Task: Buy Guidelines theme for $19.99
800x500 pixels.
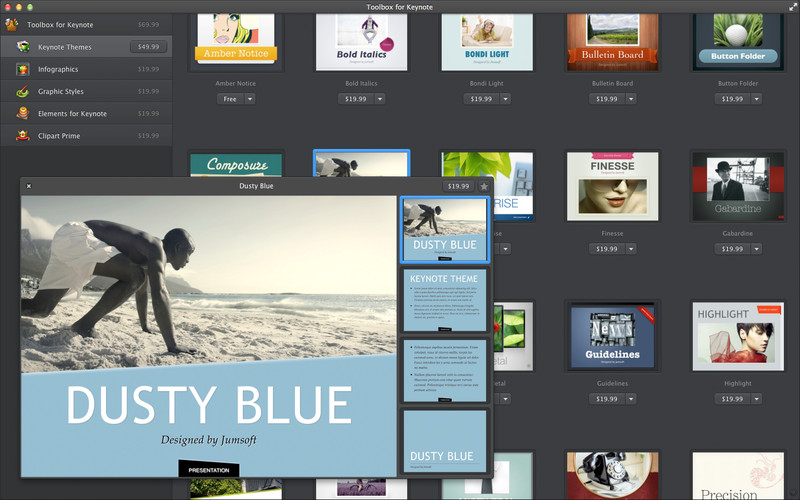Action: (x=607, y=399)
